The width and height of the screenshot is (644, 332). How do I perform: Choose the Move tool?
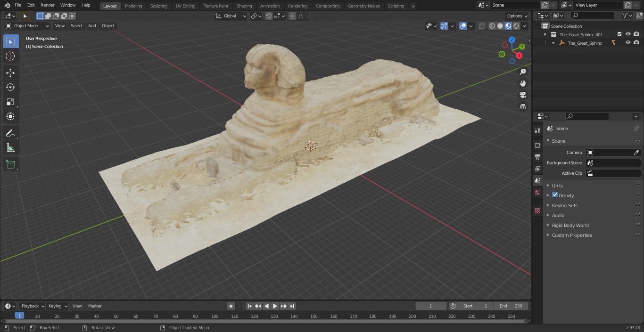coord(10,73)
